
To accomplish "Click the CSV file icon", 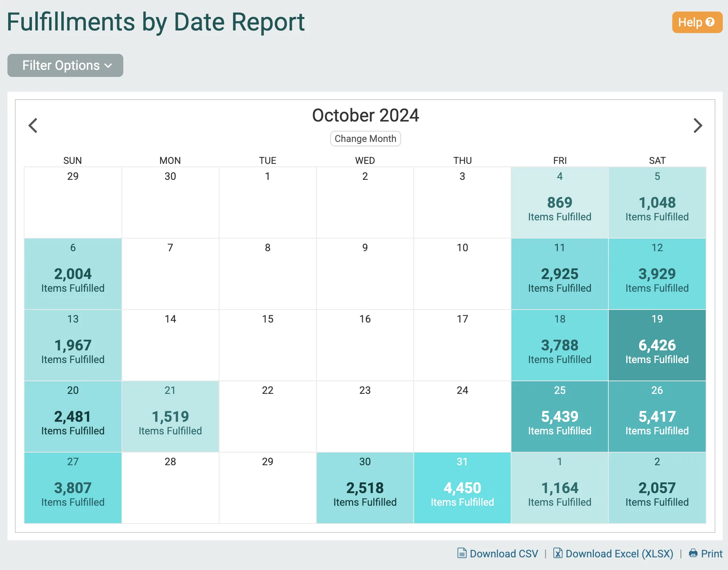I will 462,553.
